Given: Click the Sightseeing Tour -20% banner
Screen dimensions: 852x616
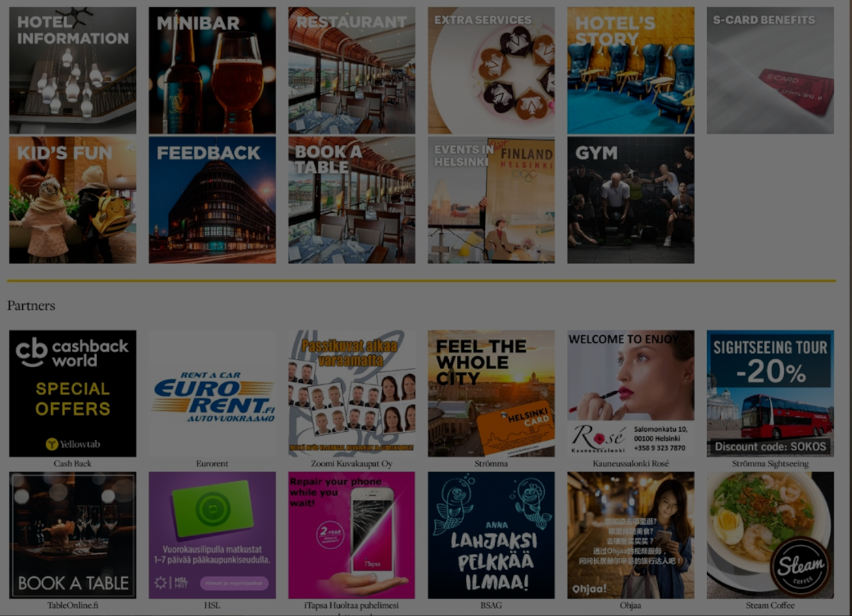Looking at the screenshot, I should coord(770,394).
